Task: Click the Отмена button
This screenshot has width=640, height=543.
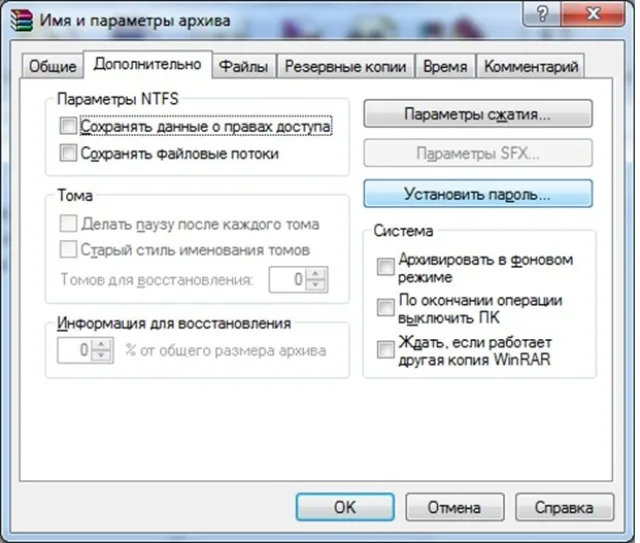Action: click(454, 507)
